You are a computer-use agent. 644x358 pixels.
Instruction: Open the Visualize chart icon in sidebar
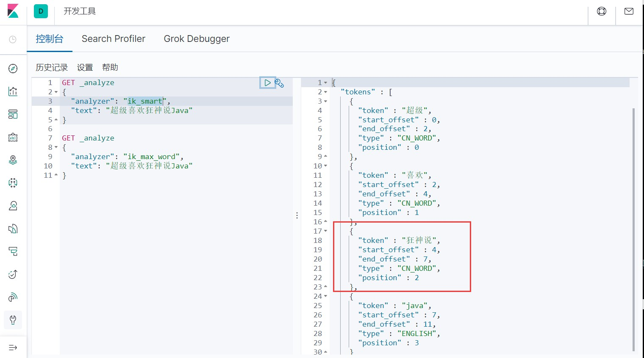13,91
